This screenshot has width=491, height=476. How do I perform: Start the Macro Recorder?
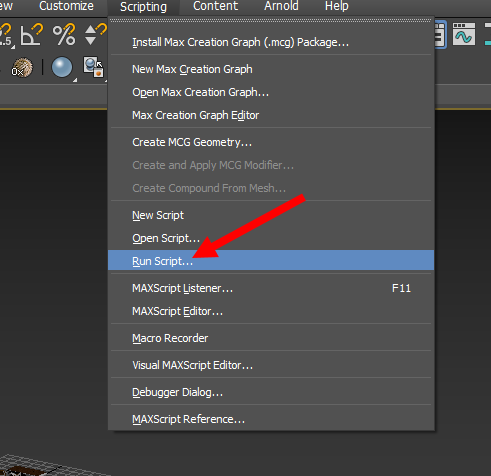pos(271,338)
